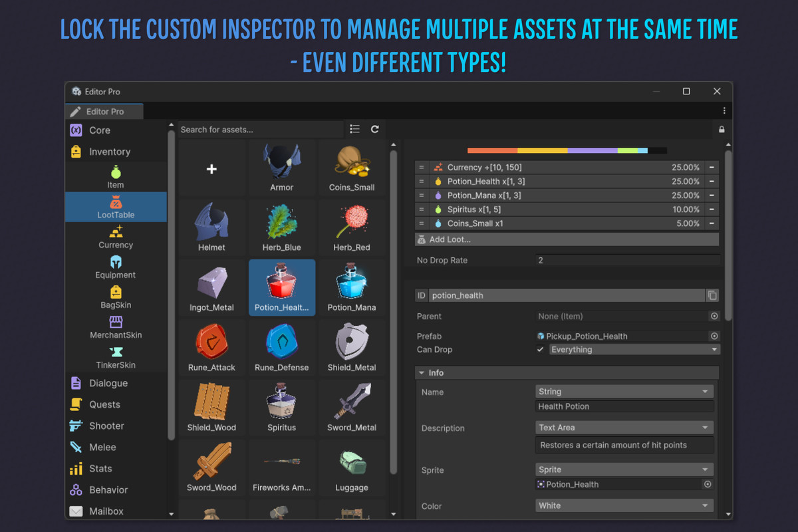Toggle the inspector lock icon
The width and height of the screenshot is (798, 532).
click(722, 129)
